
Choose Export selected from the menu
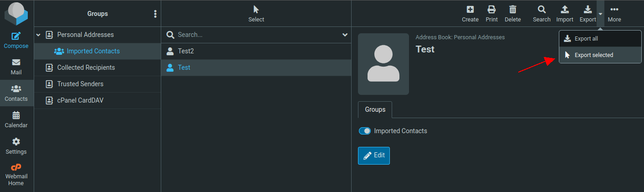pos(593,55)
